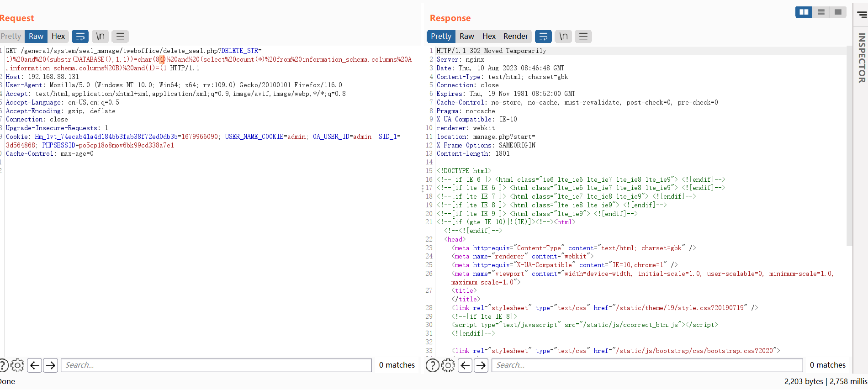The image size is (868, 390).
Task: Click the Cache-Control: max-age=0 request header
Action: tap(49, 153)
